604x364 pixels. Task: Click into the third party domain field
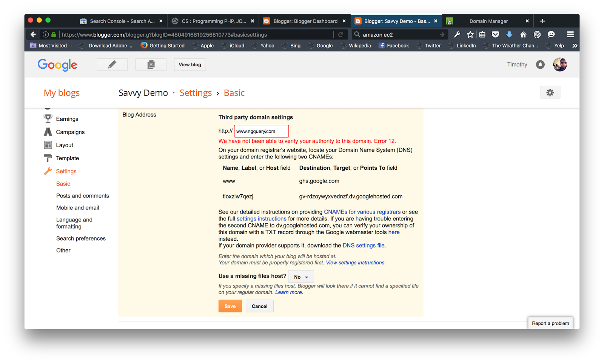[x=262, y=131]
